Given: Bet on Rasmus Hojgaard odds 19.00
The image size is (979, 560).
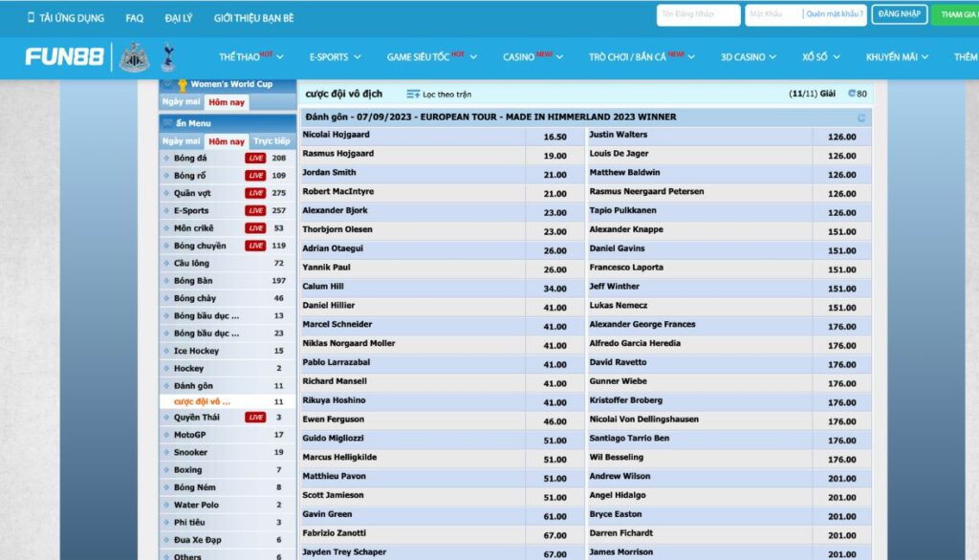Looking at the screenshot, I should pos(555,156).
